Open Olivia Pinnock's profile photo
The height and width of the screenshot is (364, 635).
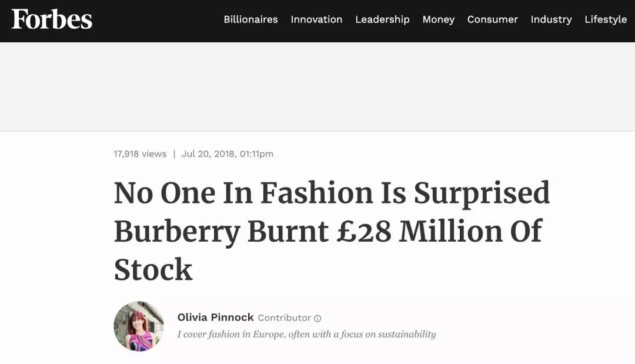(139, 326)
